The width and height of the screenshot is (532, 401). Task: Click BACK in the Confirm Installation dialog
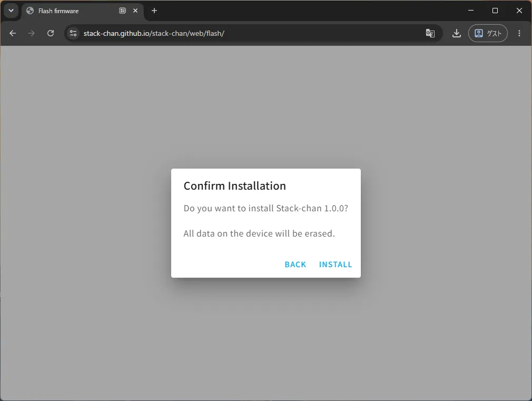pos(295,265)
